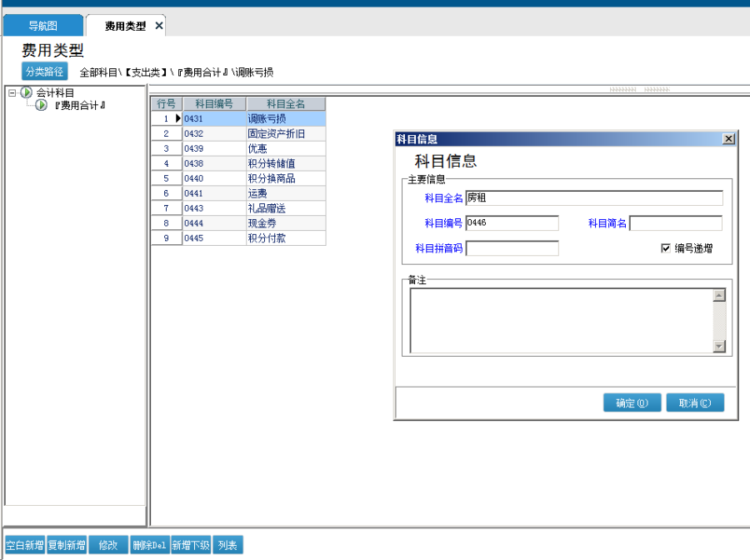This screenshot has height=560, width=750.
Task: Collapse the 会计科目 tree node
Action: [x=12, y=92]
